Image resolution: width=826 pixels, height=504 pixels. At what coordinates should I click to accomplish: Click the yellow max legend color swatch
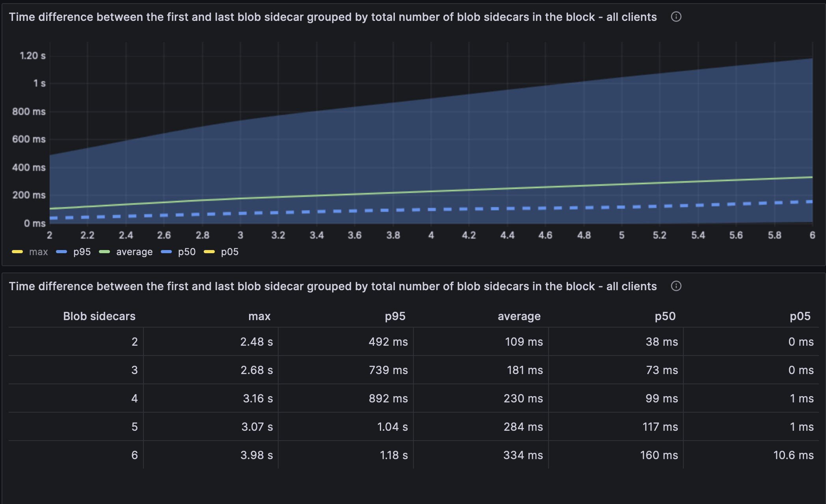click(17, 252)
